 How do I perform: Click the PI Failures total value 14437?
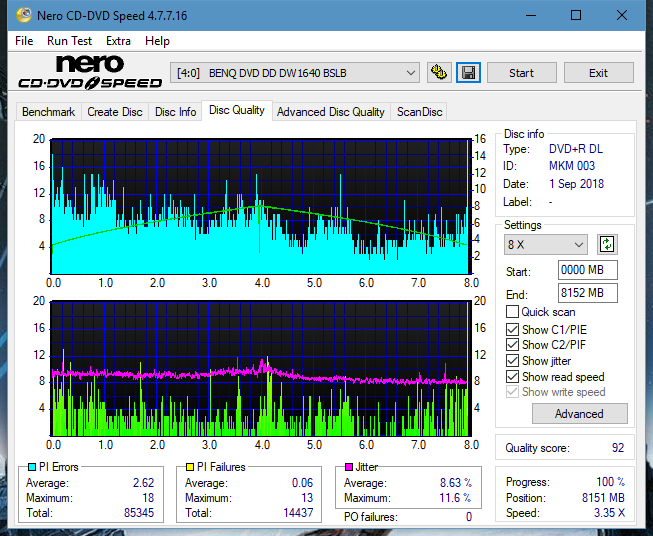coord(298,513)
